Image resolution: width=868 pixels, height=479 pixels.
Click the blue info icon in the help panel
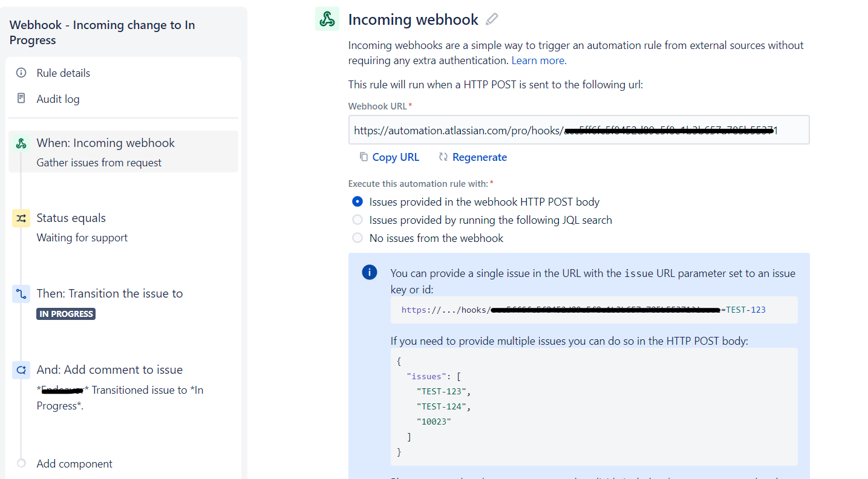370,272
